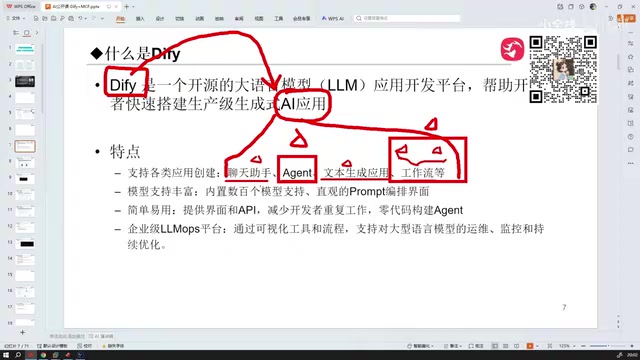Open the WPS Office home tab
Viewport: 640px width, 360px height.
[x=21, y=7]
